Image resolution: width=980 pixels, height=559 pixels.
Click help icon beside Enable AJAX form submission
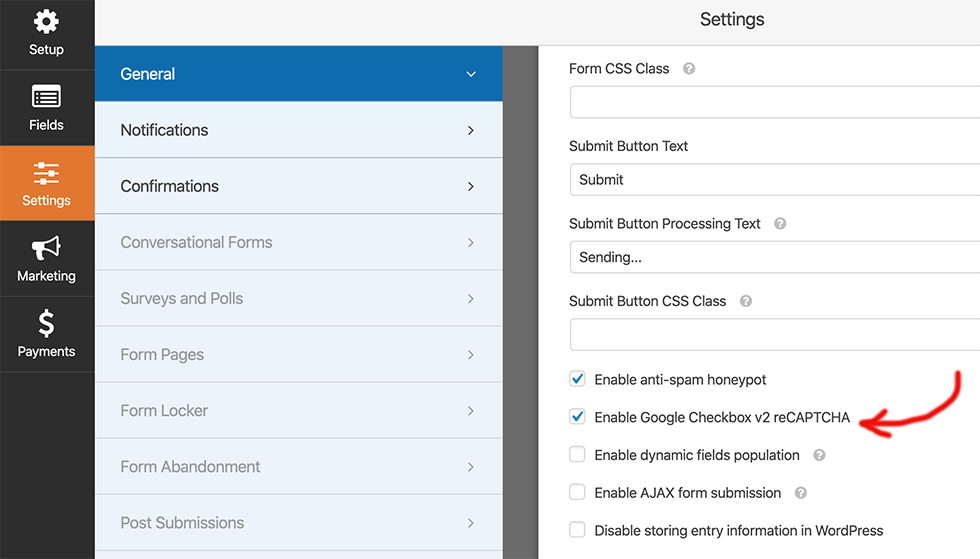(x=800, y=493)
